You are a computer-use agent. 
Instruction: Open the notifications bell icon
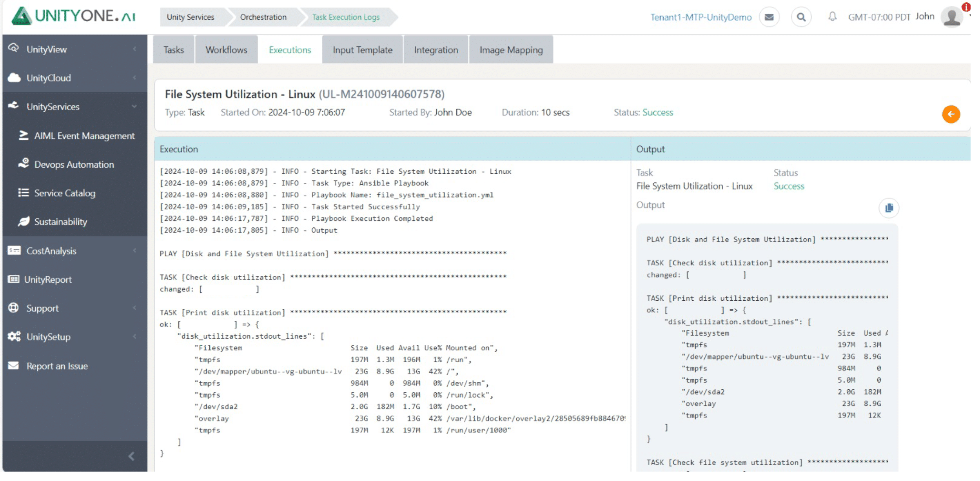(x=832, y=17)
